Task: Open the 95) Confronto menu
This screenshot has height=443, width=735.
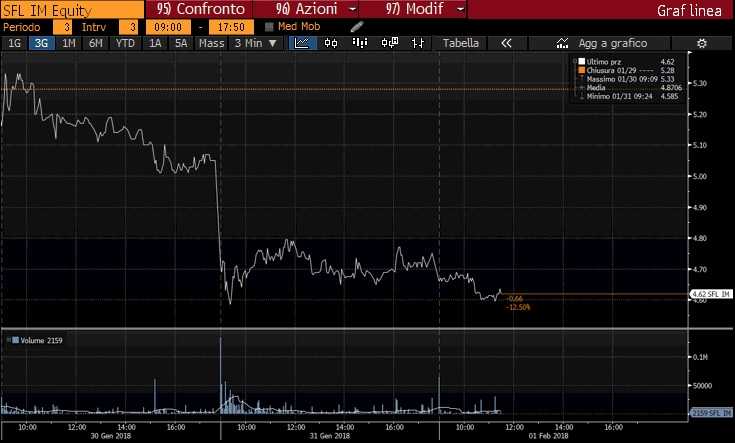Action: (x=201, y=9)
